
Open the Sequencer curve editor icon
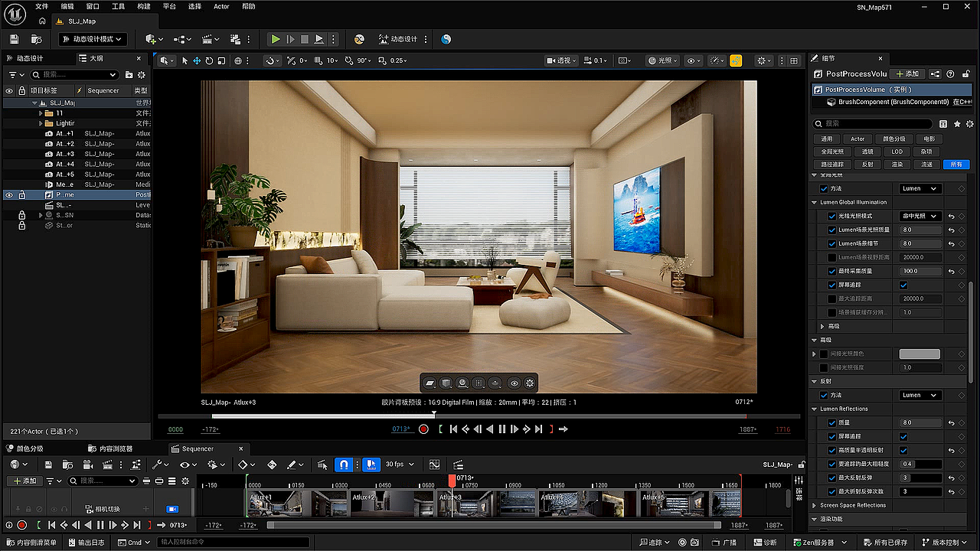[x=435, y=465]
